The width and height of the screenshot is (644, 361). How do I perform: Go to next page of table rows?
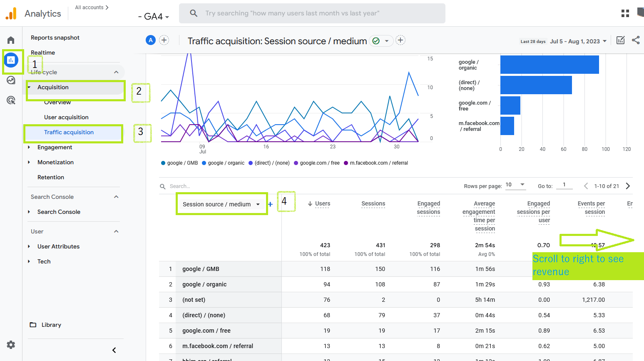point(628,186)
